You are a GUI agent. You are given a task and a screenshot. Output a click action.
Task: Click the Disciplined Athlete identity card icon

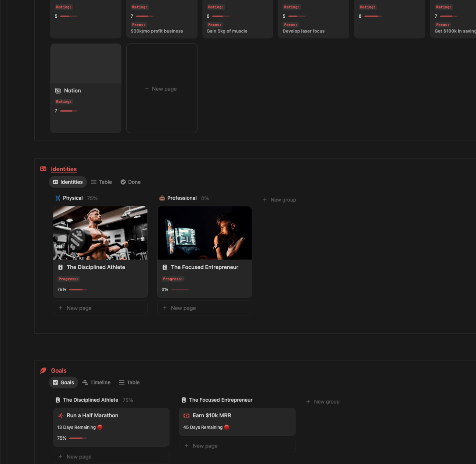pos(60,267)
